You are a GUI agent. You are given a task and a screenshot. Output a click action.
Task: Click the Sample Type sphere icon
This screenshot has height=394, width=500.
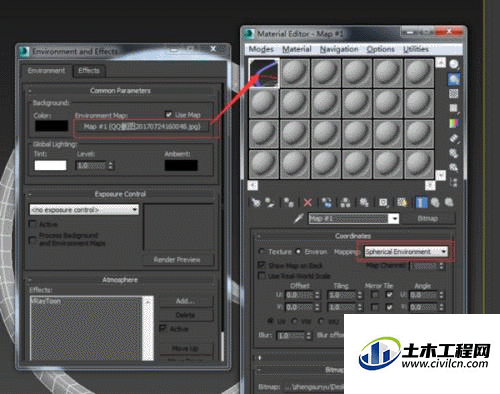click(x=454, y=64)
